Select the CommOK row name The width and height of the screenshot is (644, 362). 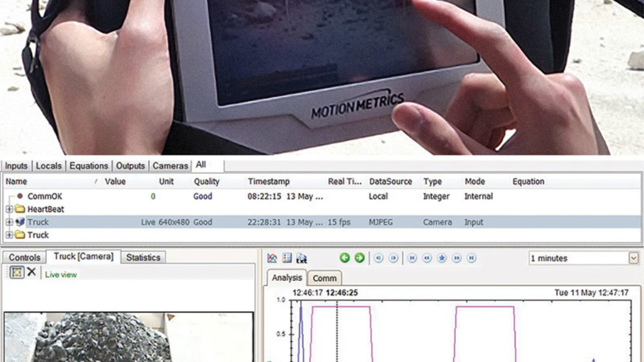45,196
